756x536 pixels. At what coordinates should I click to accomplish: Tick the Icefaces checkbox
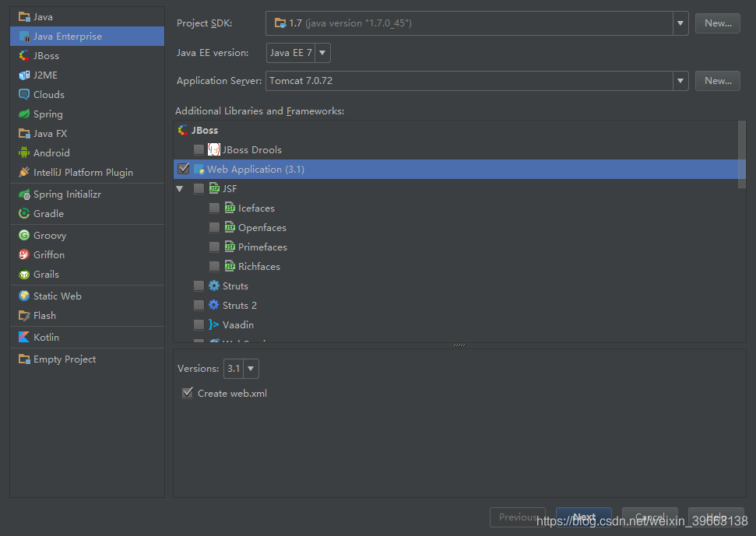point(214,208)
